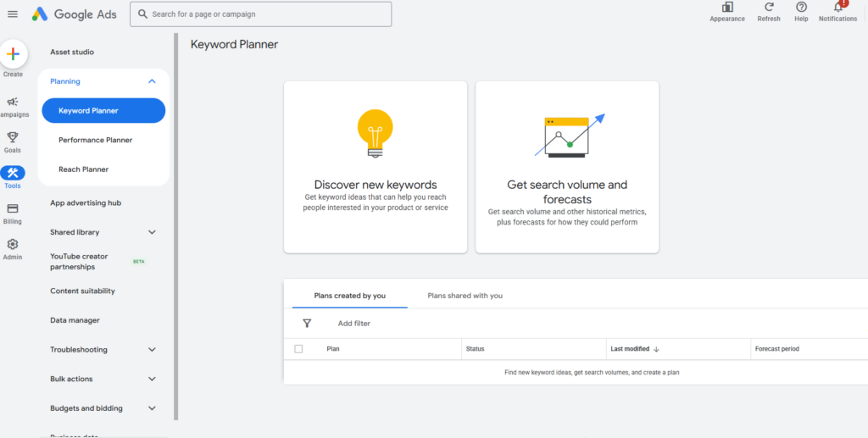Open the Notifications bell
This screenshot has height=438, width=868.
point(837,8)
